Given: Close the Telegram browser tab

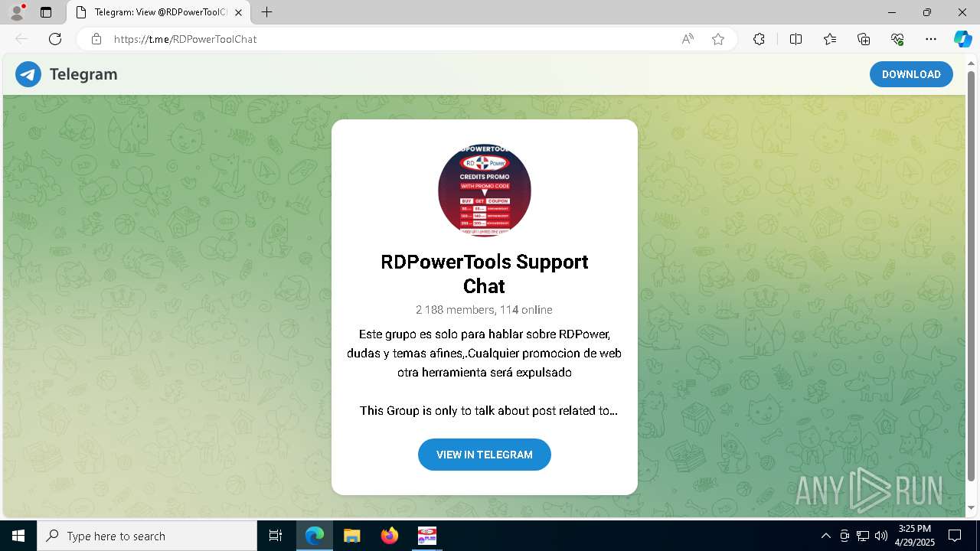Looking at the screenshot, I should [238, 12].
